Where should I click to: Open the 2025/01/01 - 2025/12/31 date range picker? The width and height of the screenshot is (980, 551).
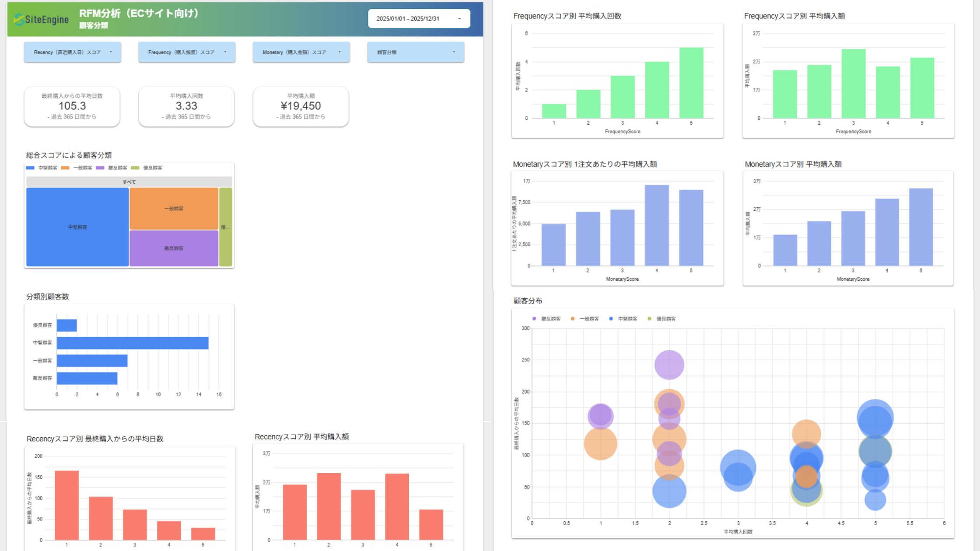[419, 19]
